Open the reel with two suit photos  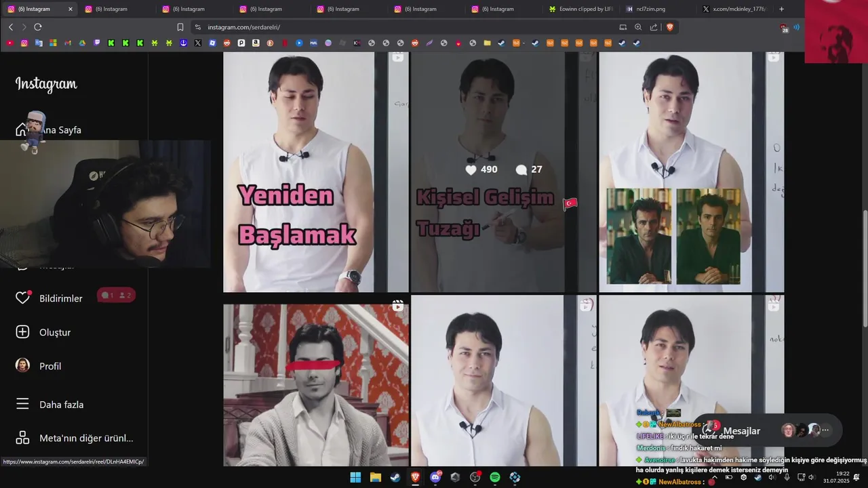pos(691,172)
